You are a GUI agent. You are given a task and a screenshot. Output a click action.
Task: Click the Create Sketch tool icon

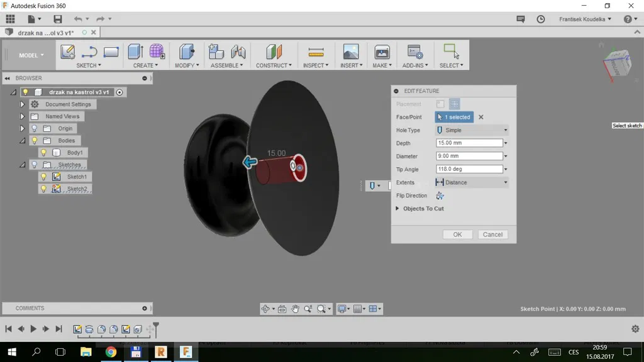[68, 52]
